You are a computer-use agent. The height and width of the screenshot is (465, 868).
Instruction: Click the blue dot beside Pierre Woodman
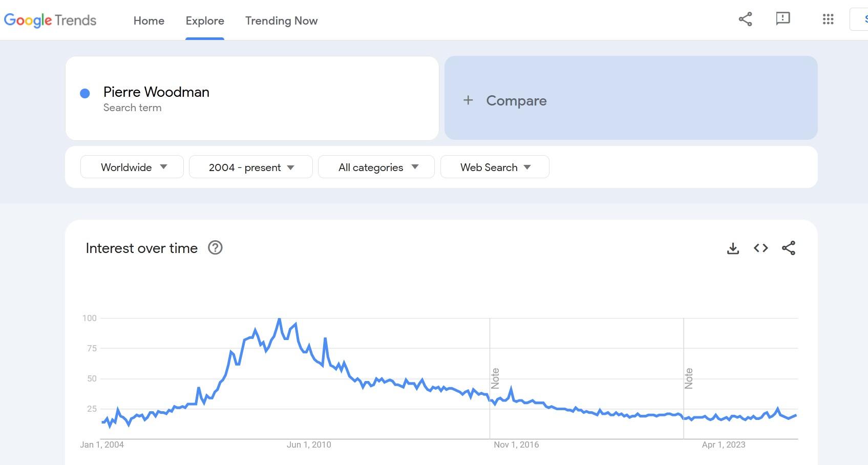pyautogui.click(x=85, y=93)
